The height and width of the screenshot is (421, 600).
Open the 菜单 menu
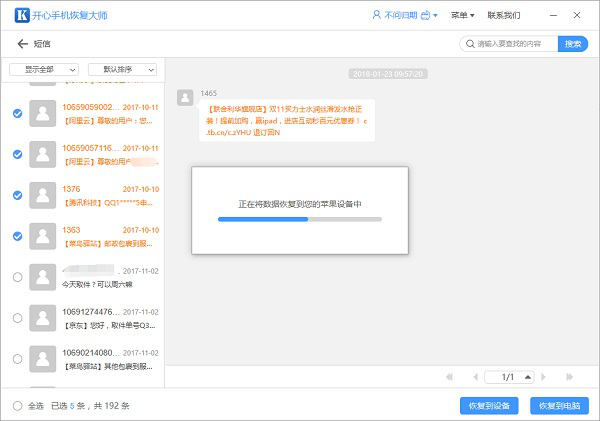click(x=461, y=16)
